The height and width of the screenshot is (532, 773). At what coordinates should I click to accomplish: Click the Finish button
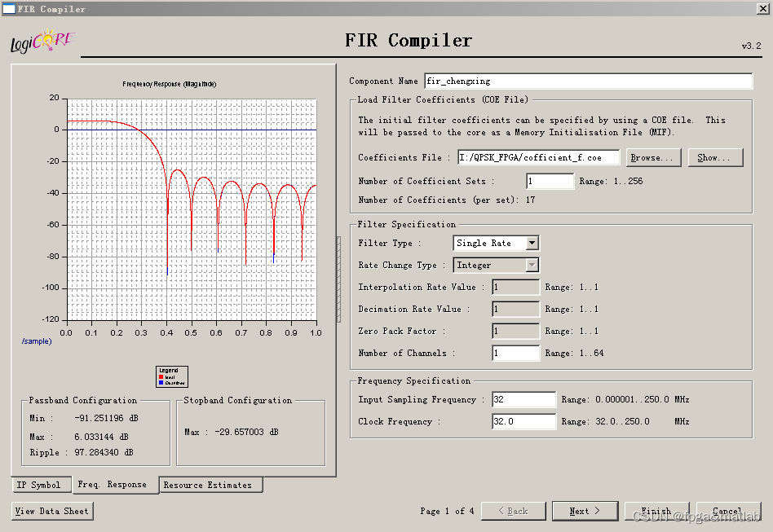[x=657, y=511]
